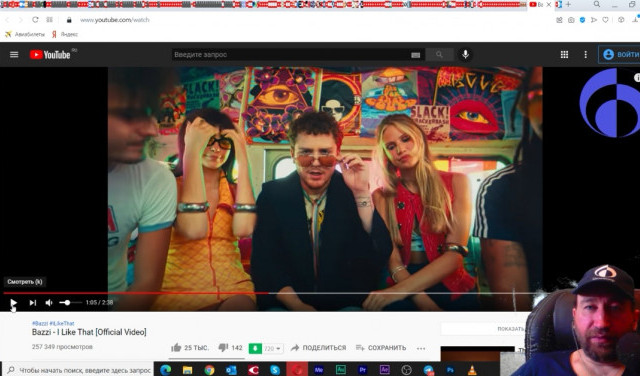Click СОХРАНИТЬ to save to playlist
This screenshot has height=376, width=640.
(381, 348)
